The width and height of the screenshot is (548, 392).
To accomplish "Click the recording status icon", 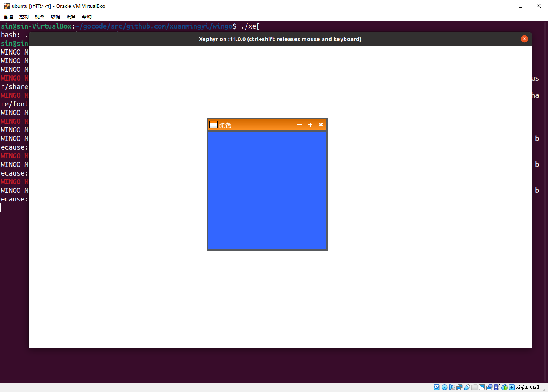I will (489, 387).
